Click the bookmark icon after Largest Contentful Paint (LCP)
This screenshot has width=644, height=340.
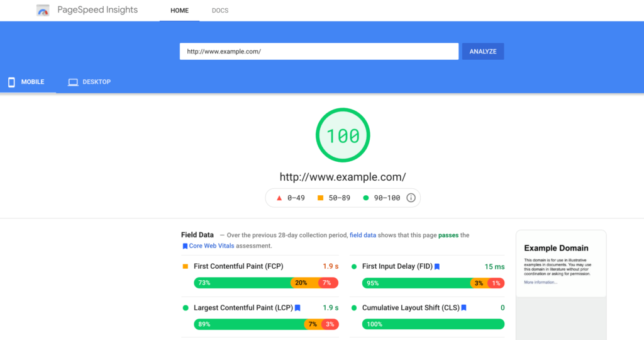coord(297,308)
